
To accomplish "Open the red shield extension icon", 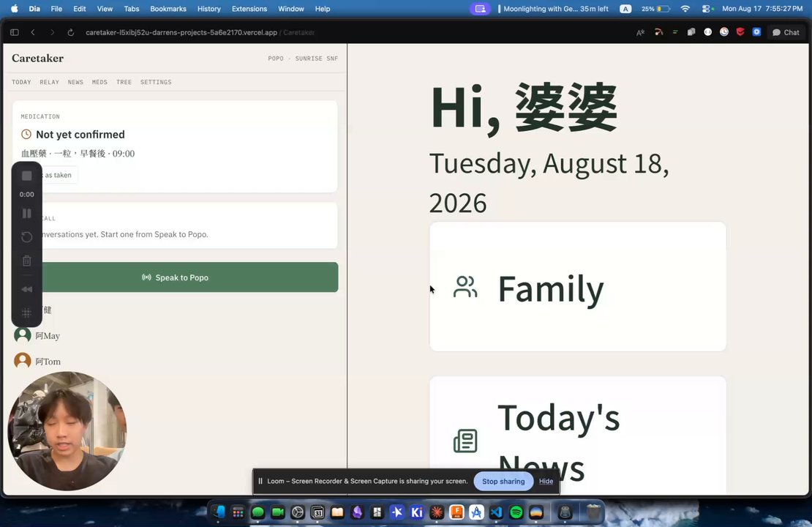I will [740, 32].
